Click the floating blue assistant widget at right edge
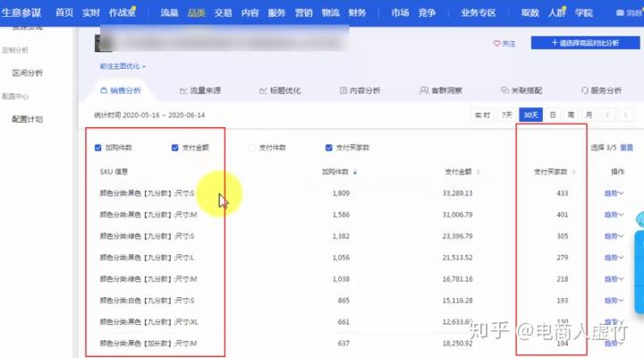 click(x=640, y=271)
